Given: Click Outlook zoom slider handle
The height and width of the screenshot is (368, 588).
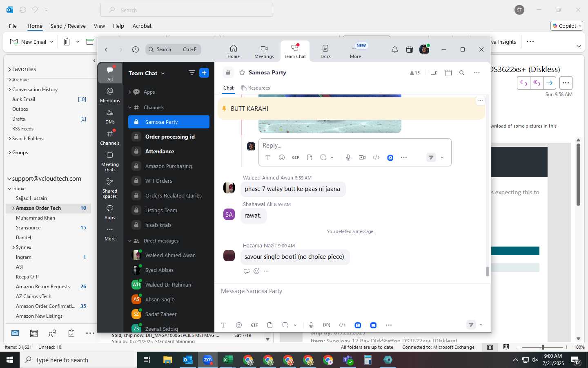Looking at the screenshot, I should click(543, 347).
